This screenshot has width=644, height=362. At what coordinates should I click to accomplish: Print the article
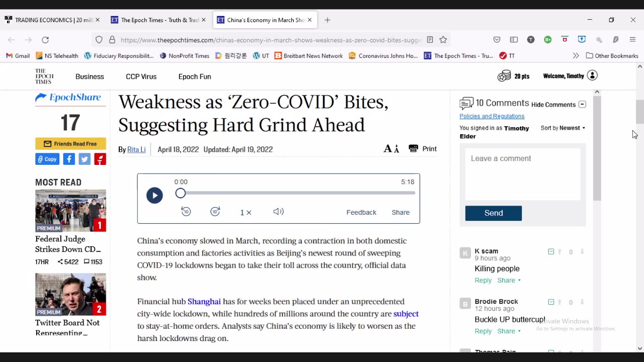coord(423,149)
